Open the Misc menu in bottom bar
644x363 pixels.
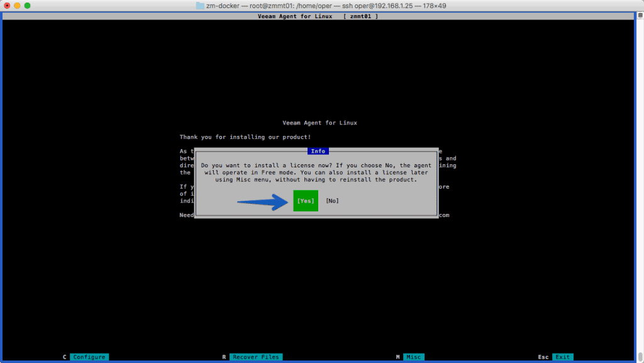point(413,357)
